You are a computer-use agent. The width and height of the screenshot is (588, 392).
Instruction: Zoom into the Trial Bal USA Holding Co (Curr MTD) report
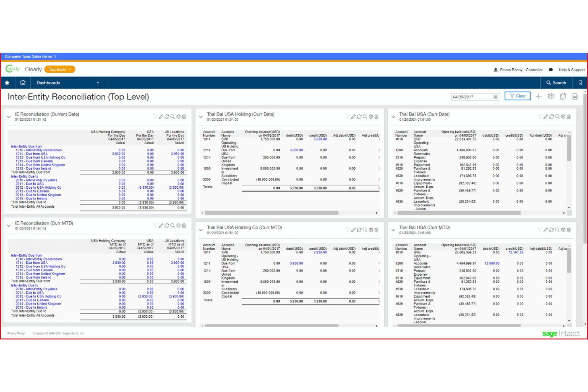click(365, 230)
